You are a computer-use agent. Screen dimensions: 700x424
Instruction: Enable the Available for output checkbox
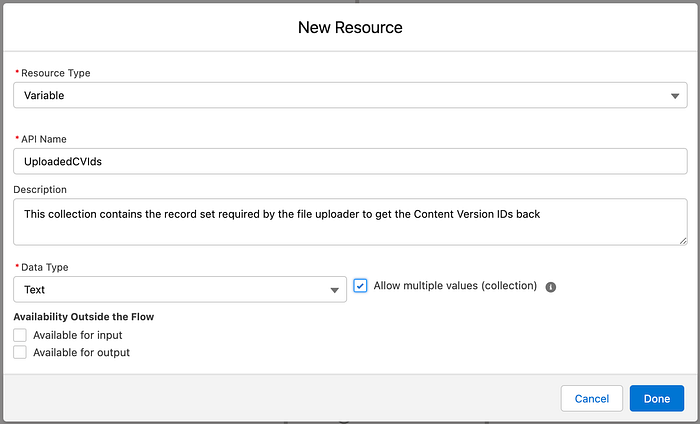(20, 352)
